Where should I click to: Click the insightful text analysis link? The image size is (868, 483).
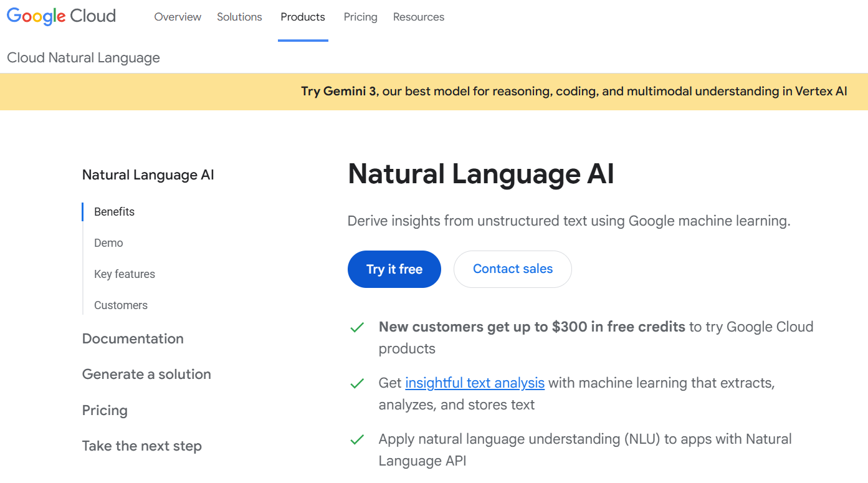475,383
